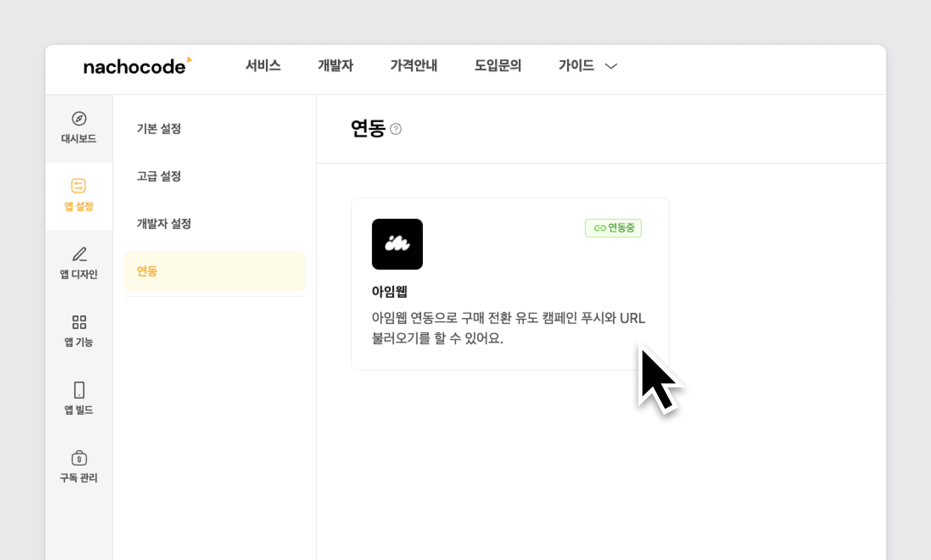Image resolution: width=931 pixels, height=560 pixels.
Task: Select 고급 설정 in the settings list
Action: click(x=159, y=176)
